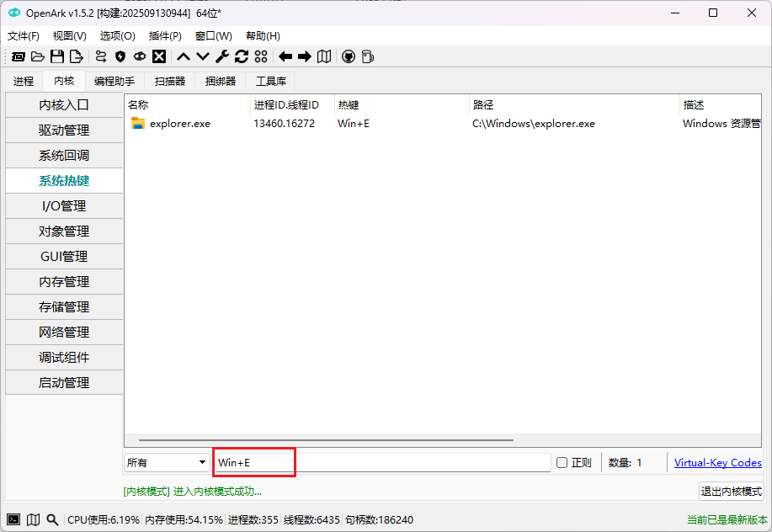Select 内存管理 in the sidebar
The width and height of the screenshot is (772, 532).
tap(64, 281)
